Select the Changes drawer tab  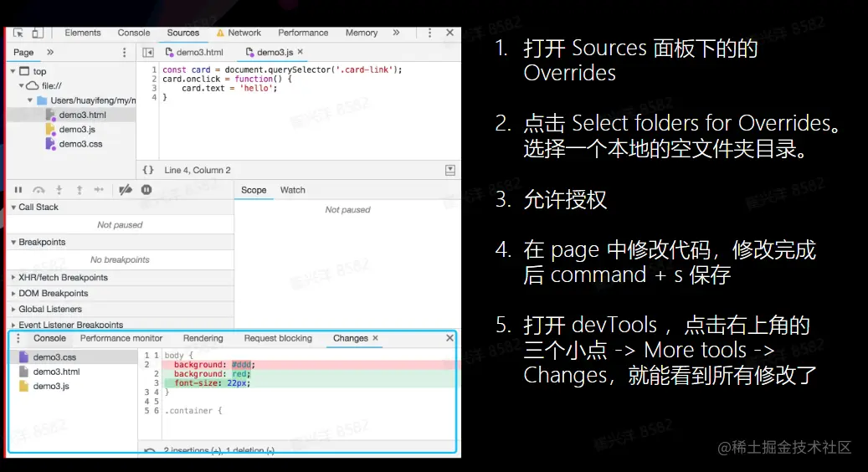pos(350,338)
